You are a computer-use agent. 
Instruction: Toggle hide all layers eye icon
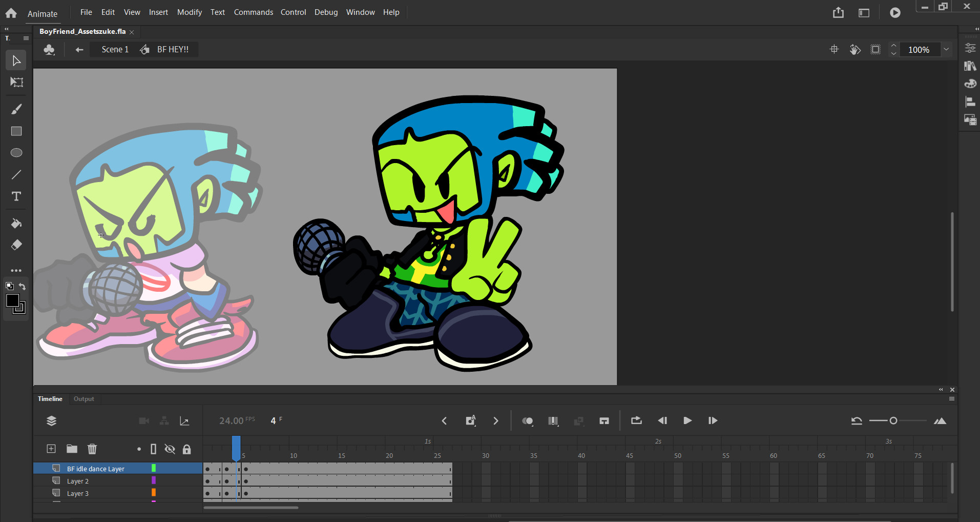(x=170, y=449)
